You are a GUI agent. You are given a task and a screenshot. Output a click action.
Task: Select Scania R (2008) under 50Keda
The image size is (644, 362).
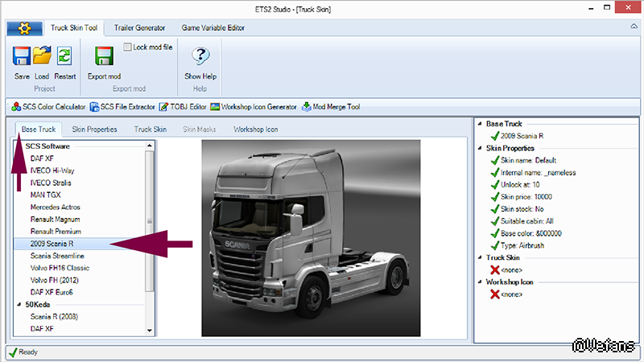[x=54, y=316]
